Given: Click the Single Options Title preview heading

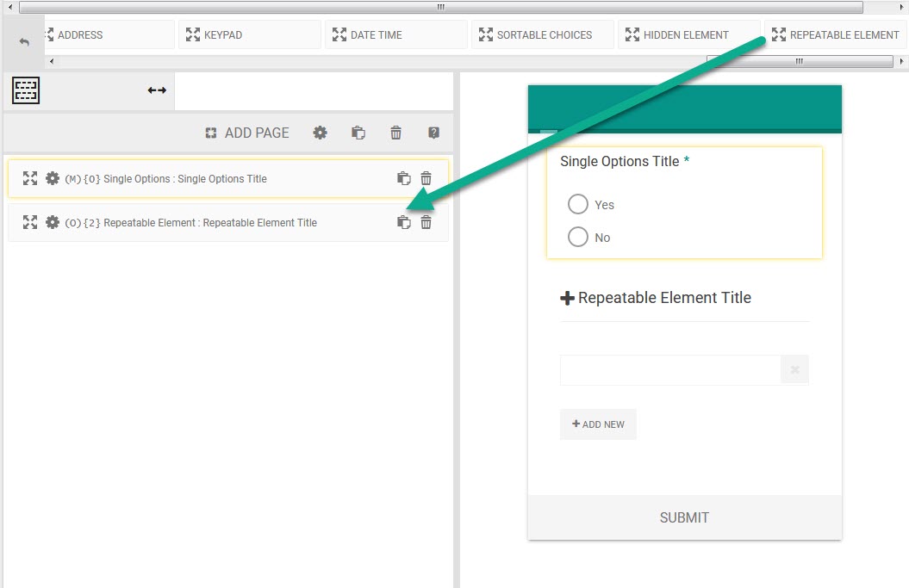Looking at the screenshot, I should (619, 161).
